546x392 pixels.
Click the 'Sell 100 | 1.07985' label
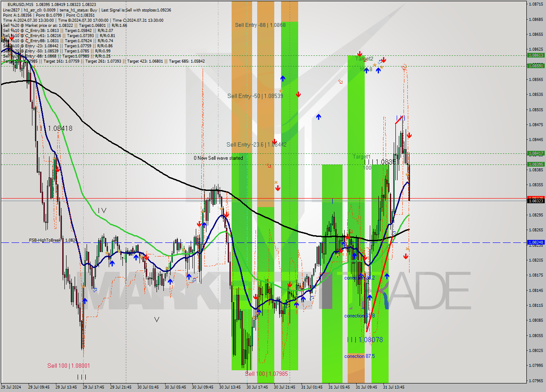point(267,374)
